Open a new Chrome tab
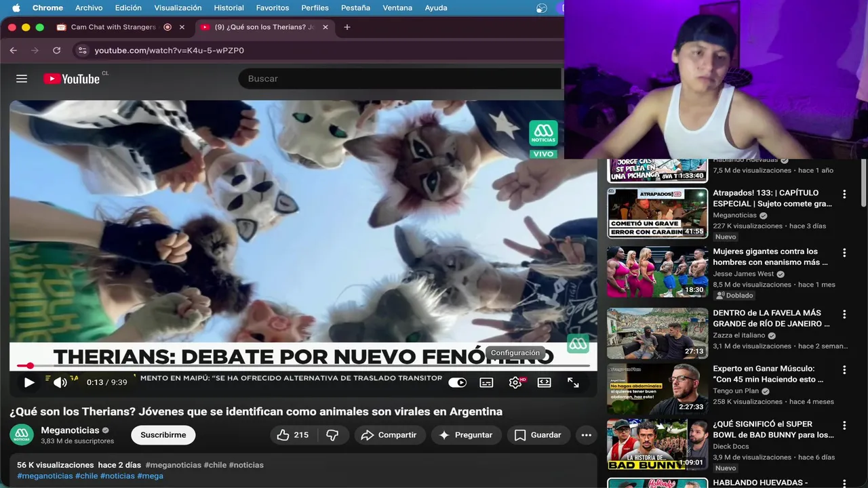This screenshot has height=488, width=868. [x=347, y=27]
